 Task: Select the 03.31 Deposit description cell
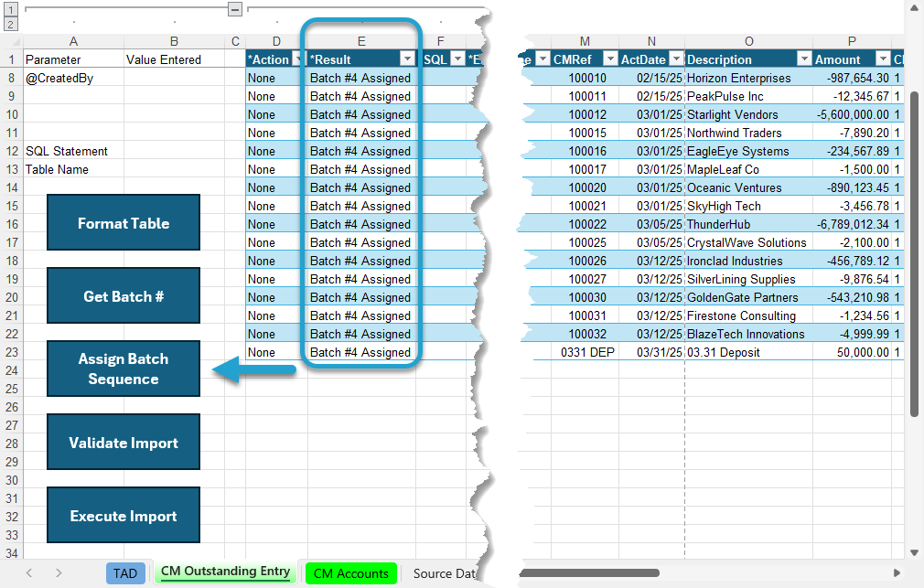click(749, 352)
